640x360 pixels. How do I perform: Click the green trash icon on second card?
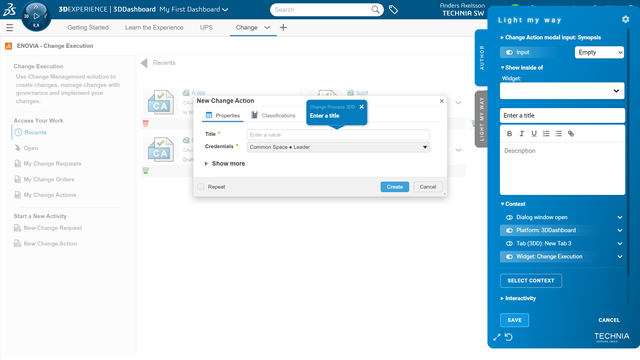pyautogui.click(x=146, y=171)
